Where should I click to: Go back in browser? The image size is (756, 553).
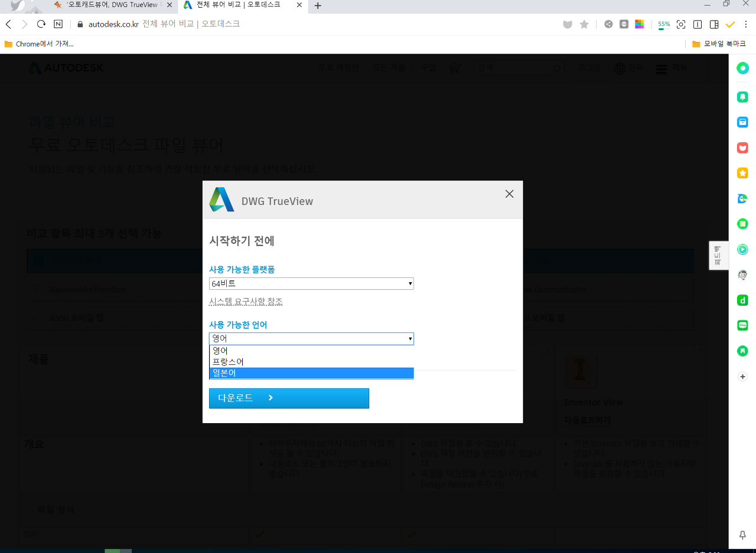(x=8, y=24)
